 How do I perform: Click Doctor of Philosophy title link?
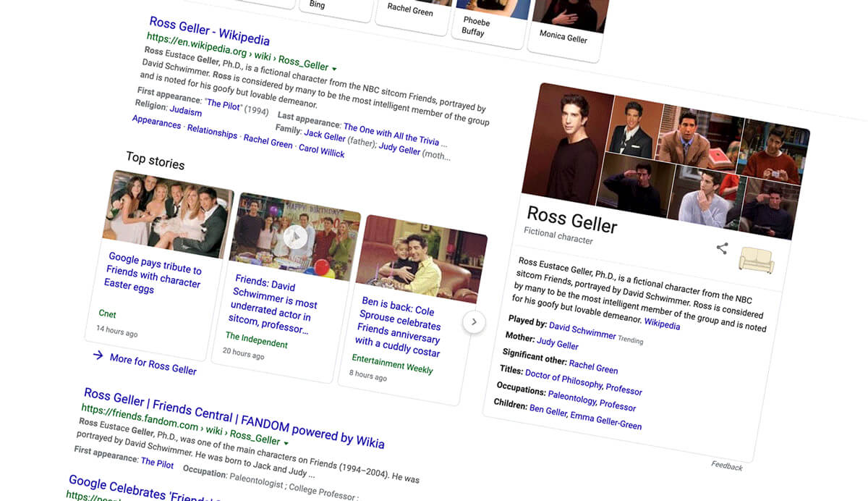(563, 379)
